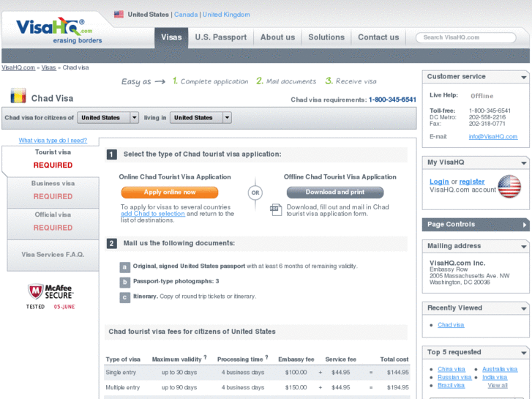Click the step 1 number badge
This screenshot has height=399, width=532.
coord(112,154)
